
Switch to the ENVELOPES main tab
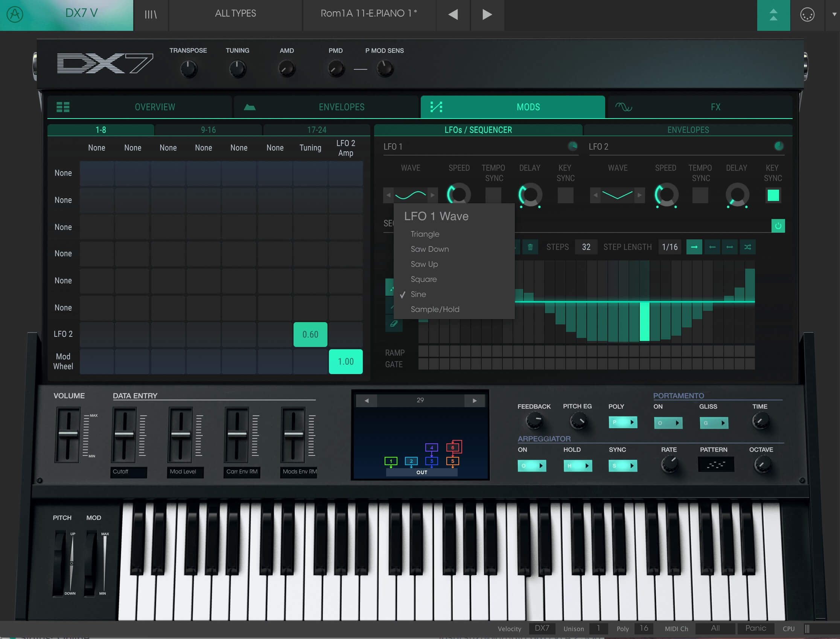326,107
